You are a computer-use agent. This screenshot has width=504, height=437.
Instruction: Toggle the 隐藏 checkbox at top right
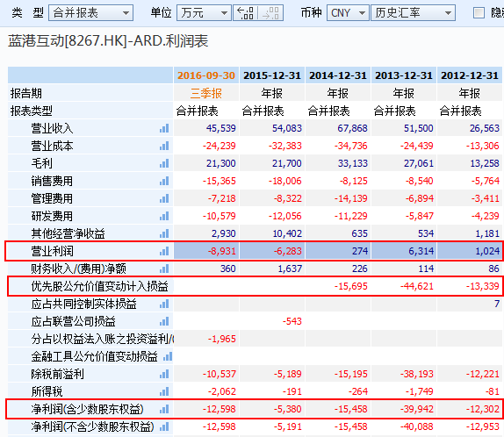(479, 13)
